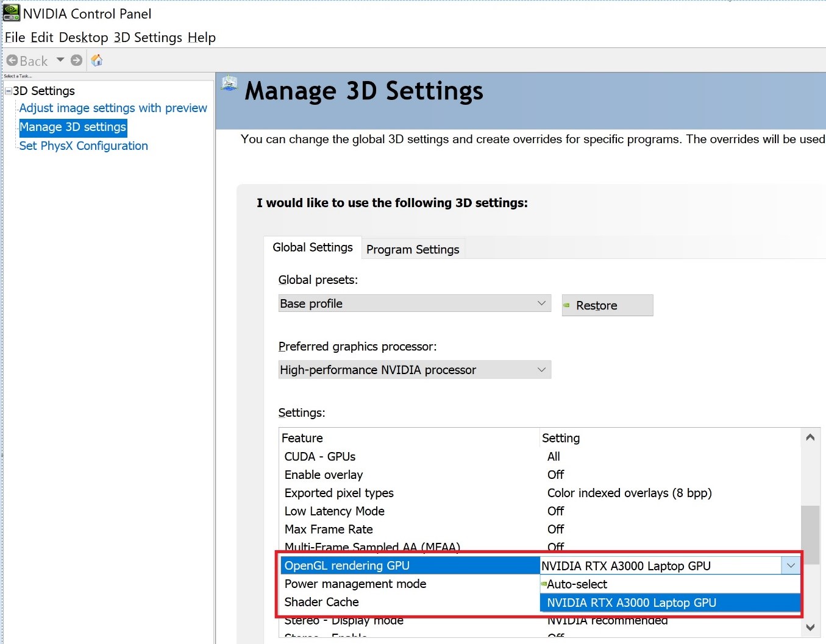Click the Restore button
The height and width of the screenshot is (644, 826).
607,305
